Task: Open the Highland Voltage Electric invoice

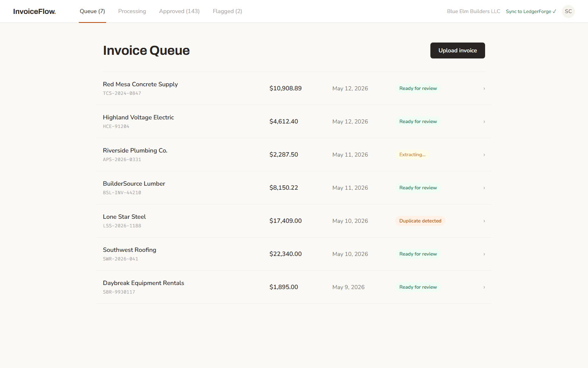Action: [x=294, y=121]
